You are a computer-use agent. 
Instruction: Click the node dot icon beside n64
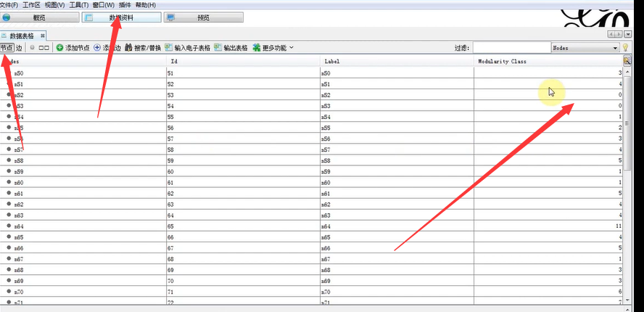9,225
